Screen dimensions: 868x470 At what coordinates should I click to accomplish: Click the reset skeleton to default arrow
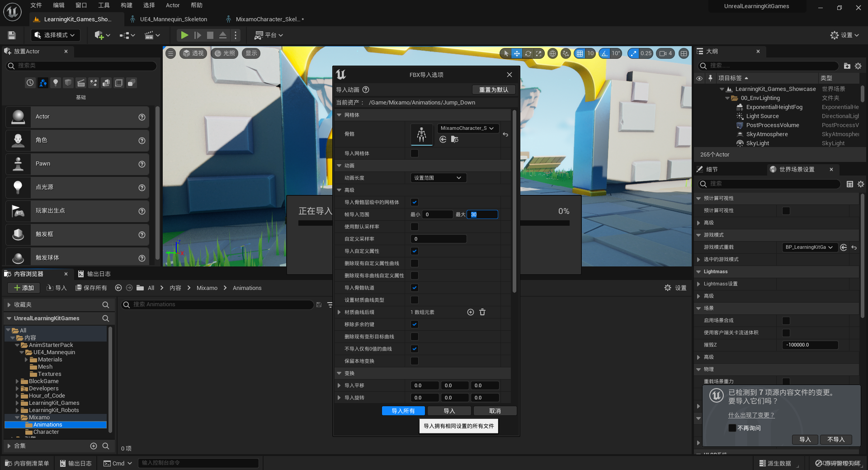[x=505, y=134]
